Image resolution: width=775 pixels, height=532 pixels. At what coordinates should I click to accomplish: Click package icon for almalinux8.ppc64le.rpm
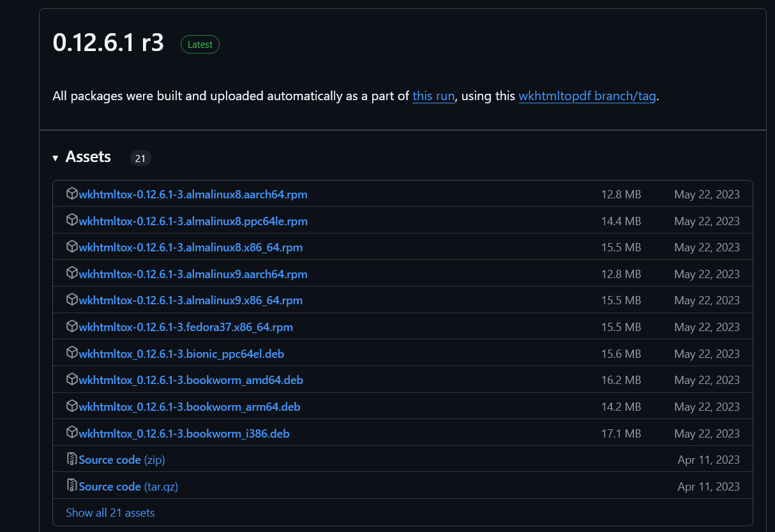[x=72, y=220]
